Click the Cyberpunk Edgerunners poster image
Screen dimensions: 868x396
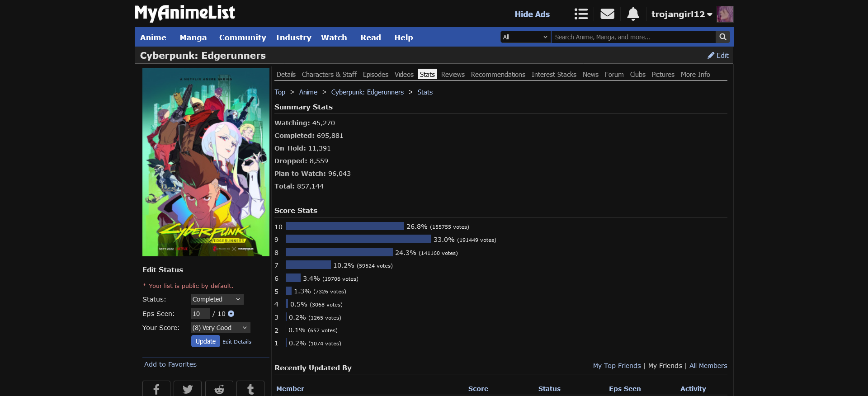pyautogui.click(x=206, y=162)
